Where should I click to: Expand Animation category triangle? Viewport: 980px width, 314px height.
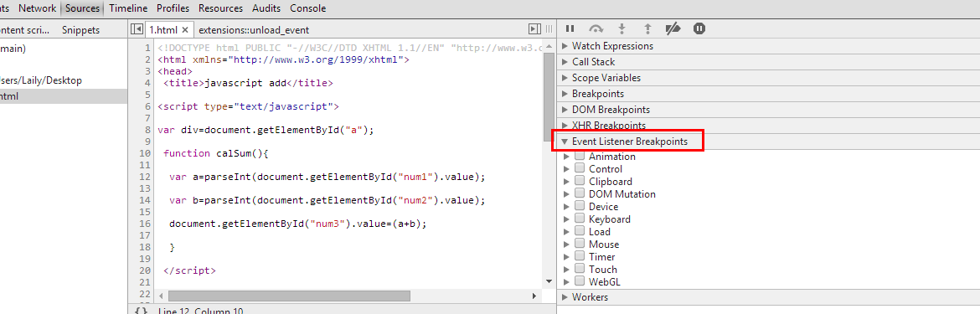click(567, 157)
